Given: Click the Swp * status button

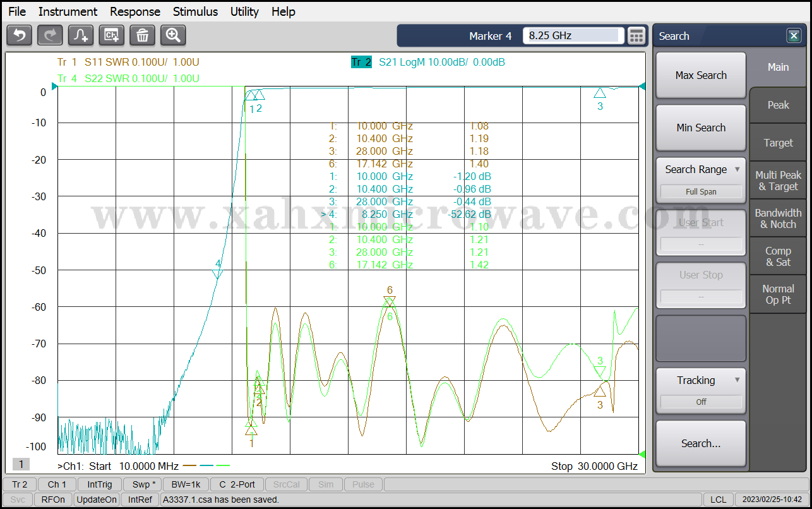Looking at the screenshot, I should (x=142, y=484).
